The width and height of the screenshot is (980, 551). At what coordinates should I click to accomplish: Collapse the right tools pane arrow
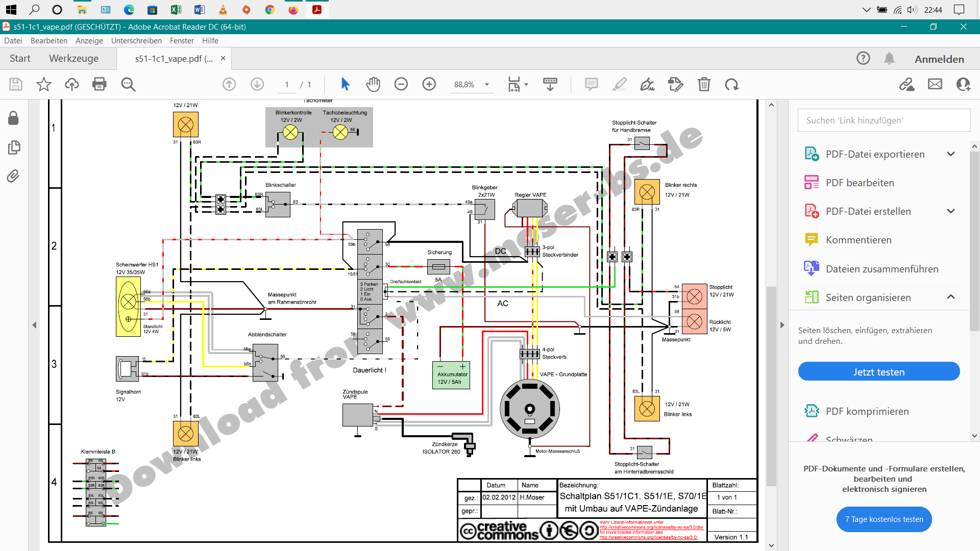[782, 325]
